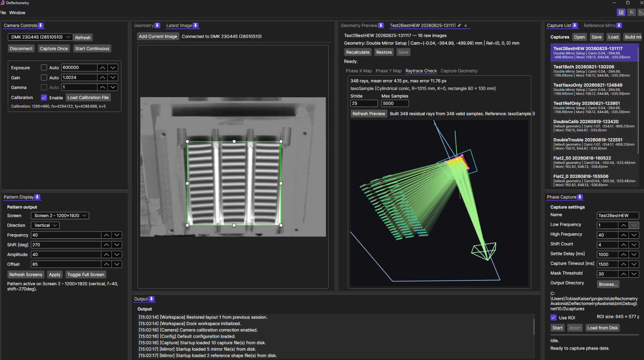This screenshot has height=360, width=644.
Task: Toggle the Calibration Enable checkbox
Action: [44, 98]
